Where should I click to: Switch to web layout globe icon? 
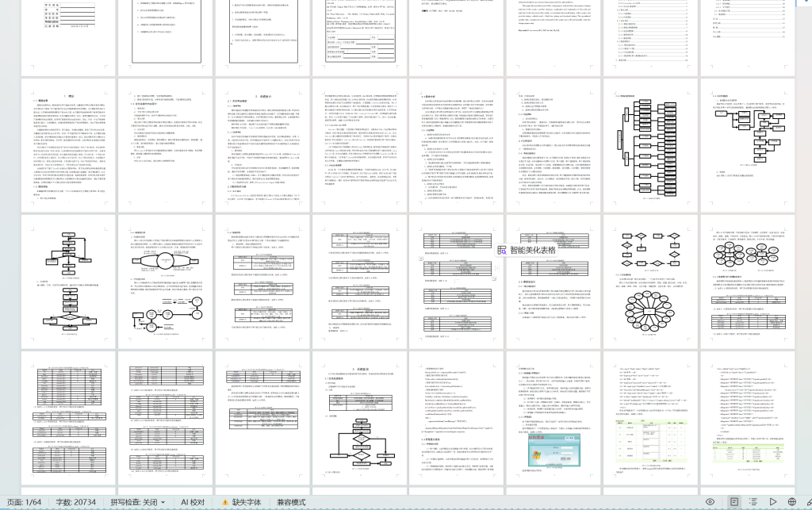792,502
